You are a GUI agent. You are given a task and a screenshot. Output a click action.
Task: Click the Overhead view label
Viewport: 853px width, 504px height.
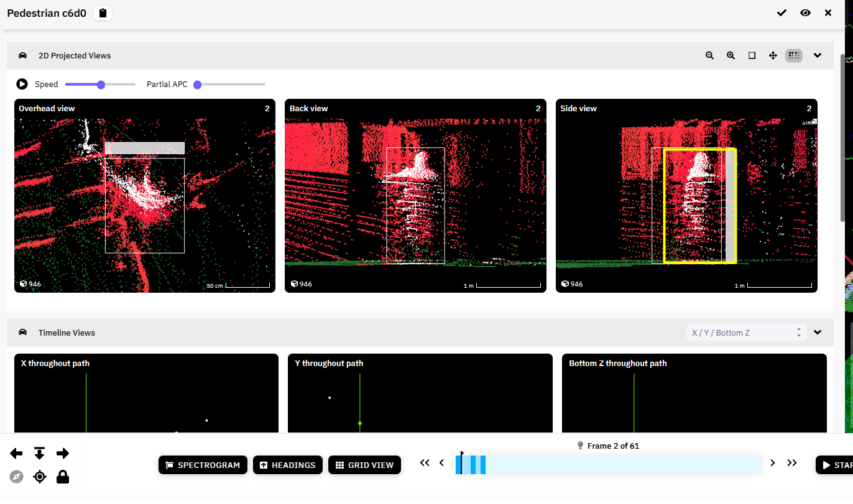coord(47,108)
